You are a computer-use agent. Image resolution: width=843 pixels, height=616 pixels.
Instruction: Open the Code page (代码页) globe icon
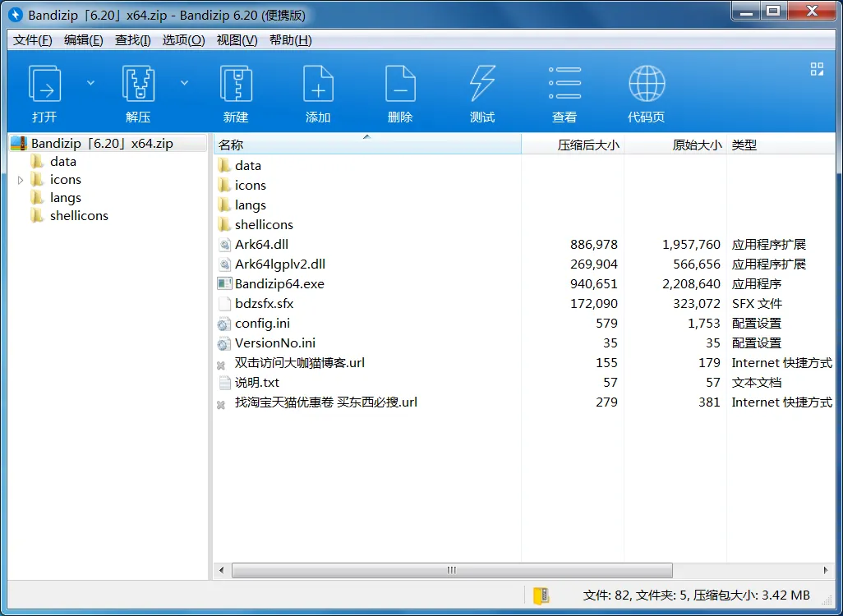pyautogui.click(x=647, y=83)
